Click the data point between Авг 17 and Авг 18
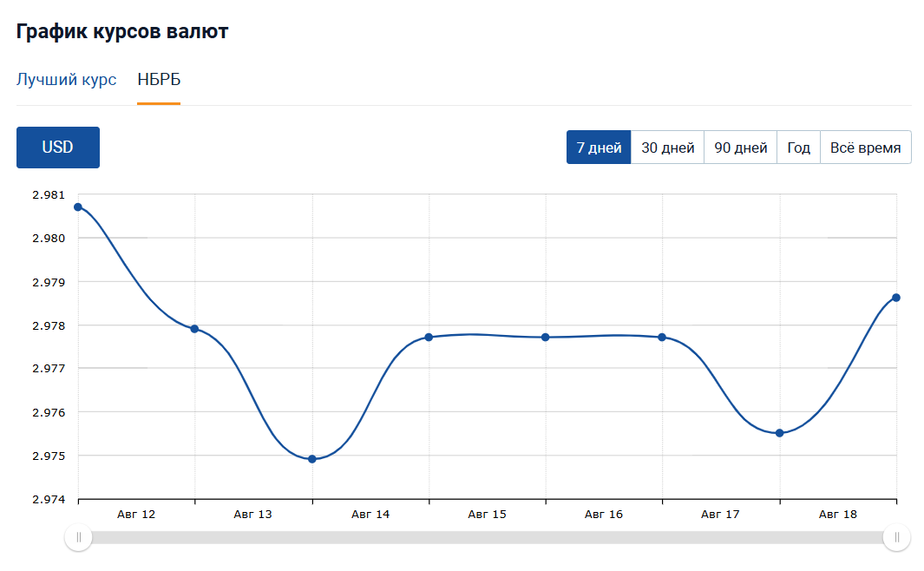This screenshot has width=924, height=571. pyautogui.click(x=779, y=433)
